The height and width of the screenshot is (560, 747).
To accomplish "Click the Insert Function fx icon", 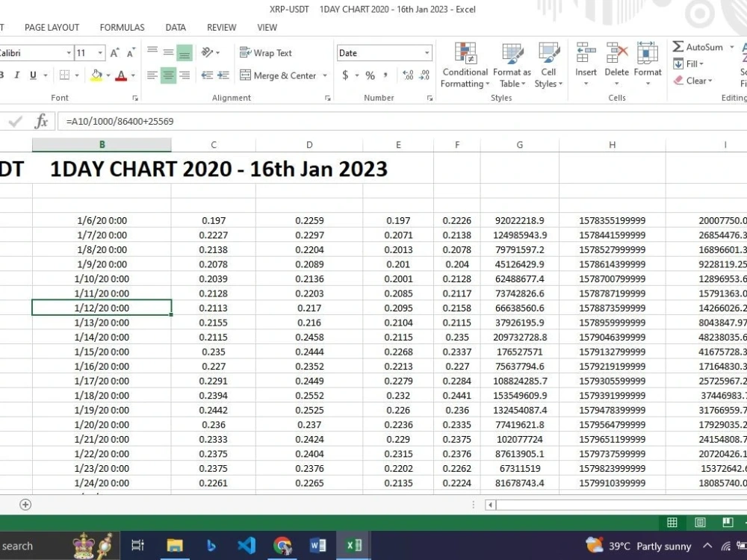I will (41, 121).
